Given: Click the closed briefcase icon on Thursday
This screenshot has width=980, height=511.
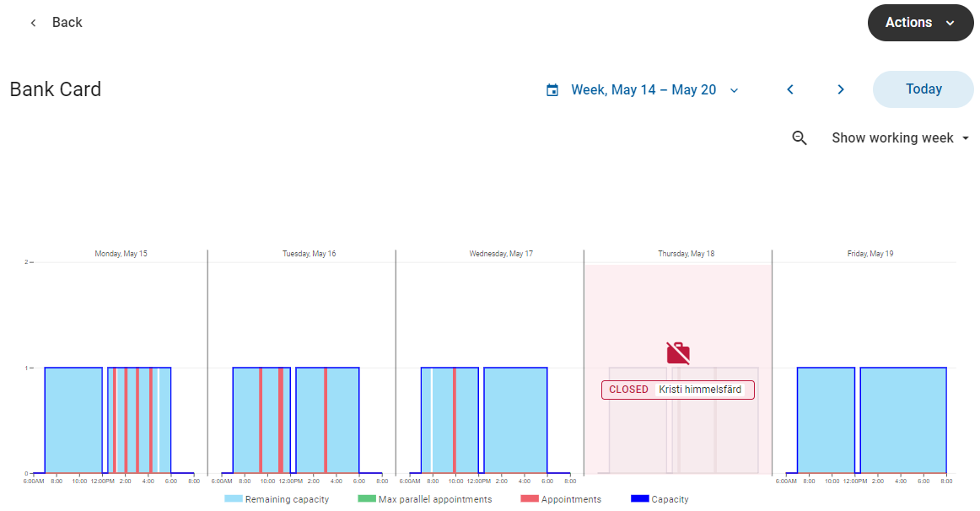Looking at the screenshot, I should pyautogui.click(x=678, y=353).
